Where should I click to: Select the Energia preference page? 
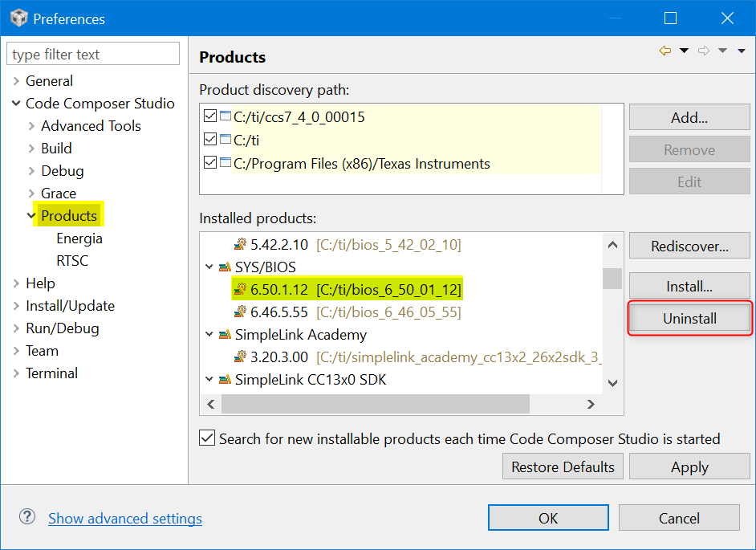point(79,238)
